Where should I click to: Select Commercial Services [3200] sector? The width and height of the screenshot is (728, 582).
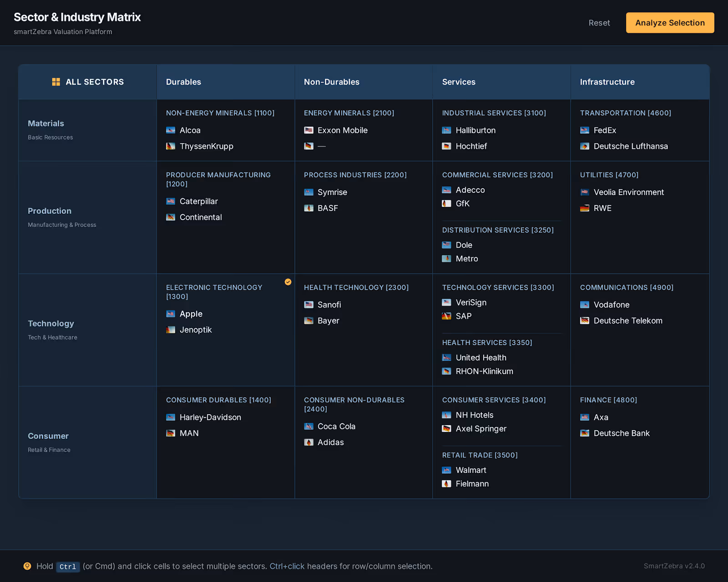click(501, 189)
